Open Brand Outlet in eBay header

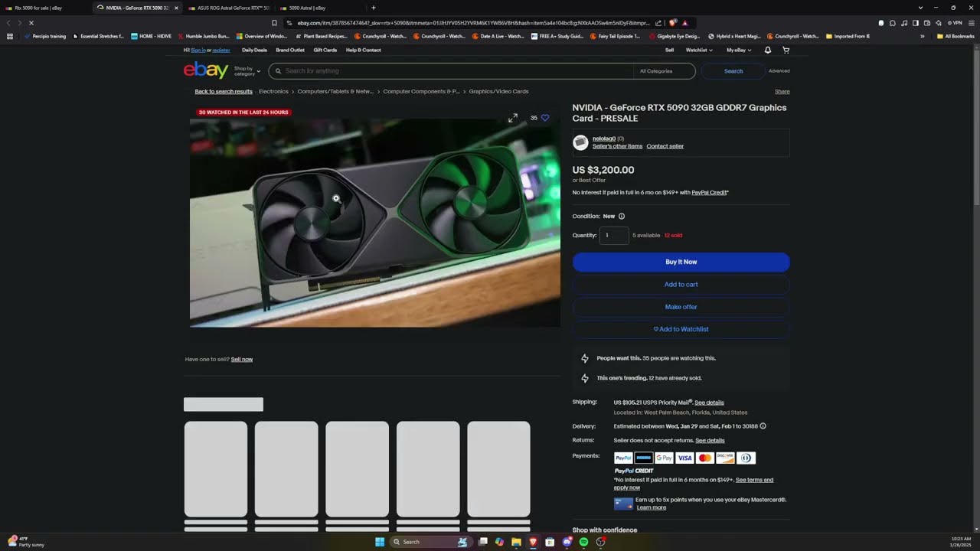pyautogui.click(x=290, y=50)
